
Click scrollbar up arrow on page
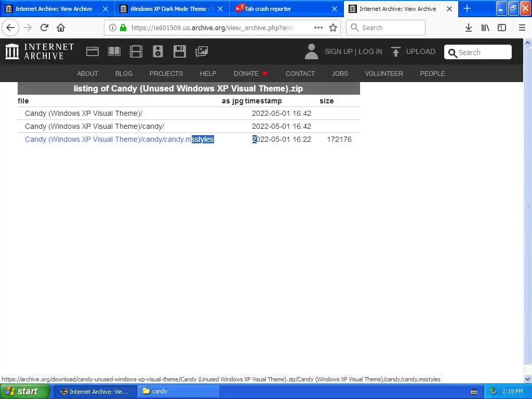point(528,43)
